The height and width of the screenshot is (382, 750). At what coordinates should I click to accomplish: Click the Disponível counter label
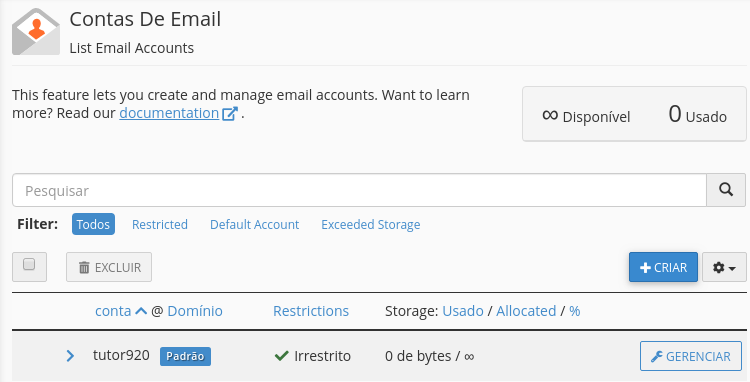coord(596,117)
